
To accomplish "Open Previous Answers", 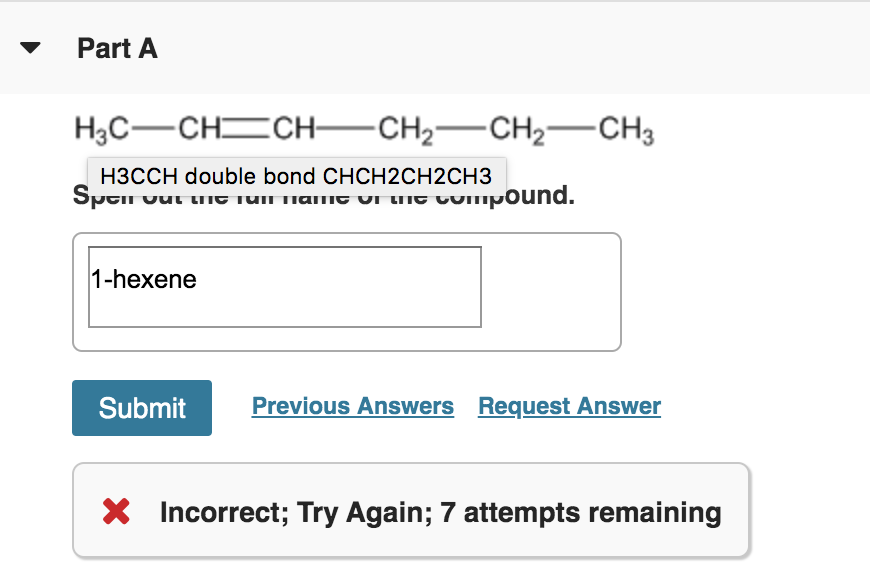I will coord(353,406).
